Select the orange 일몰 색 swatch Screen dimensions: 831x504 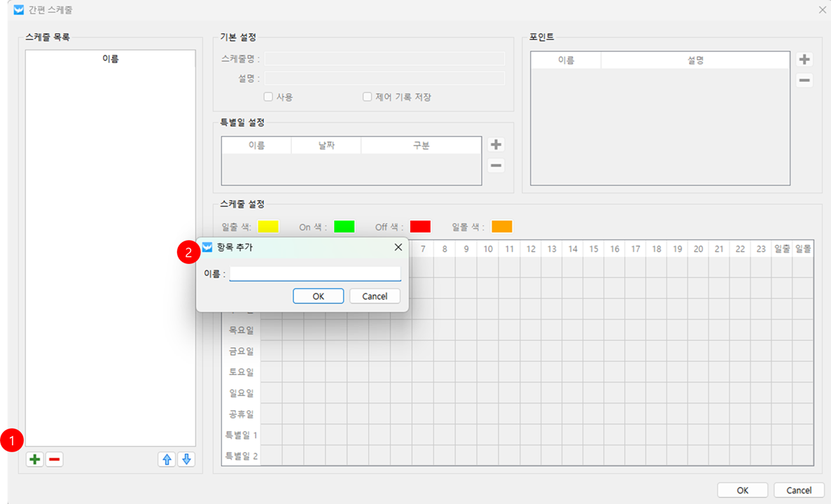click(x=502, y=227)
